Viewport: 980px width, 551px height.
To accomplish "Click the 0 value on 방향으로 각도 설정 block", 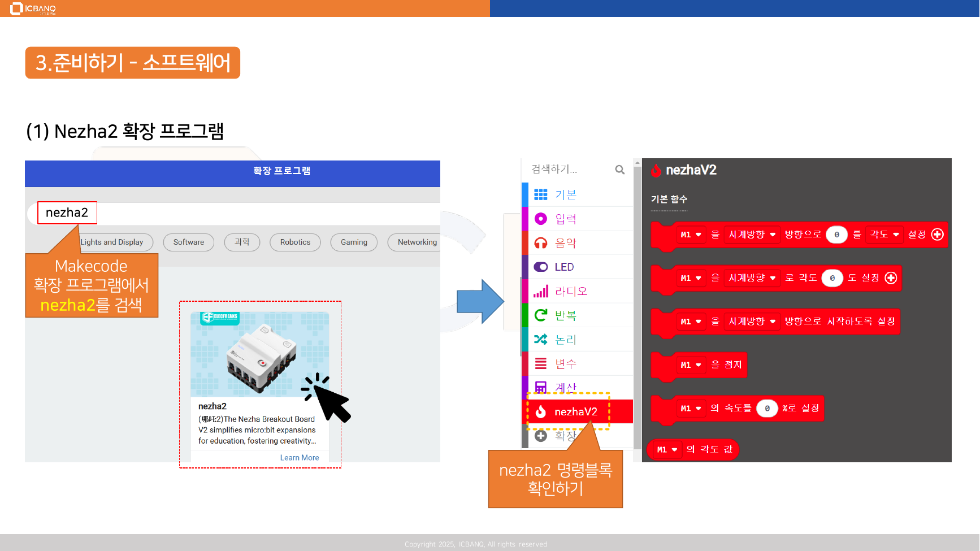I will point(836,235).
